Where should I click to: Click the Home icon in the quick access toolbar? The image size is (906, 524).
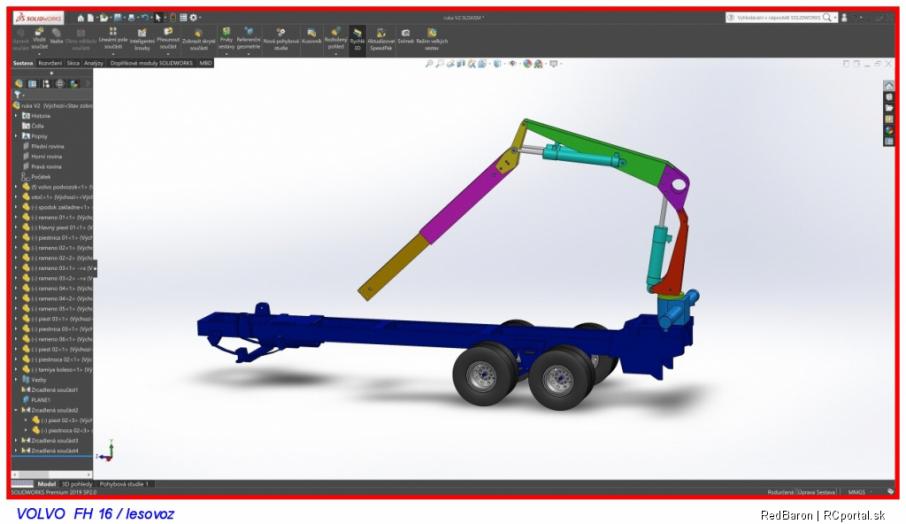tap(81, 17)
